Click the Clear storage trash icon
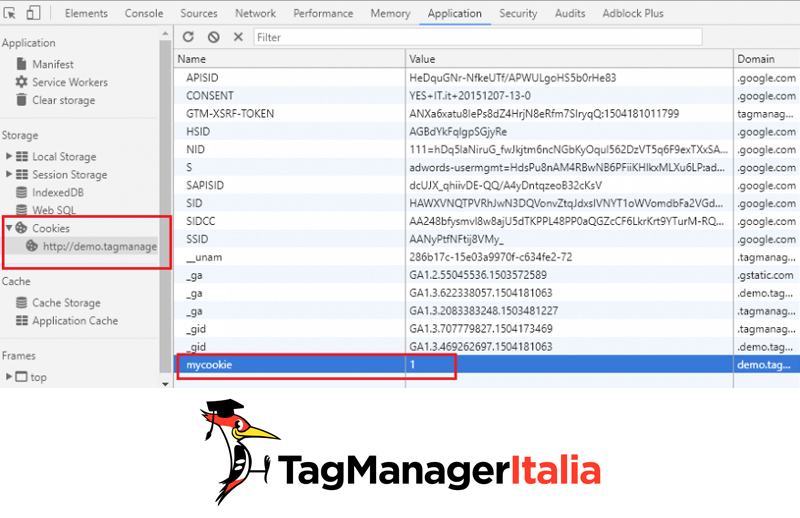The image size is (800, 518). [21, 100]
